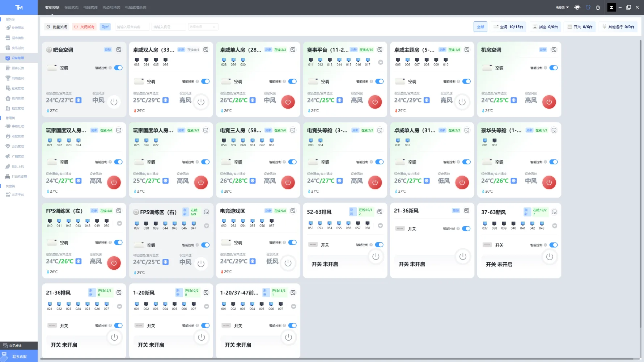Disable smart control in 卓威主题房 card
The height and width of the screenshot is (362, 644).
tap(466, 81)
